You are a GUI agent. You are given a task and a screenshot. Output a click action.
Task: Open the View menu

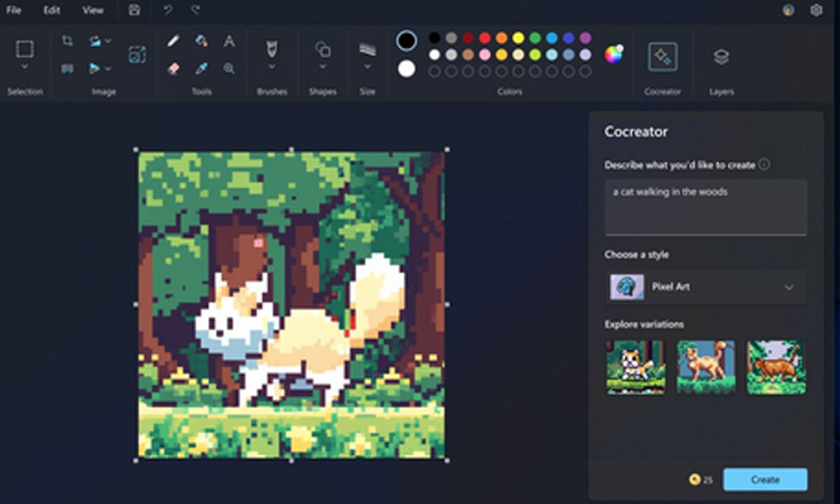(91, 10)
